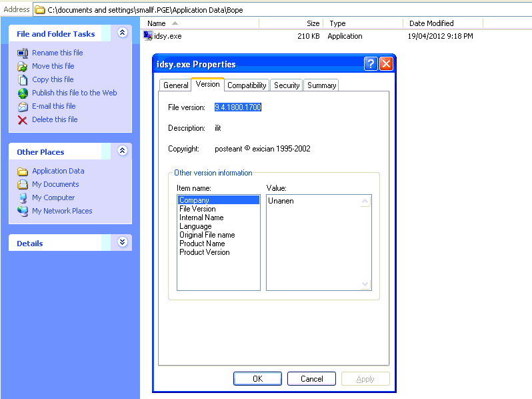Image resolution: width=532 pixels, height=399 pixels.
Task: Open the Application Data link
Action: click(58, 171)
